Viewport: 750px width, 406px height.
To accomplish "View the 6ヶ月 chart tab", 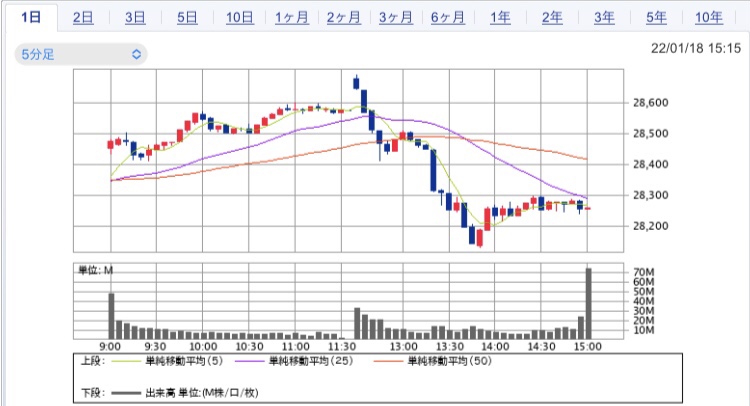I will tap(448, 18).
